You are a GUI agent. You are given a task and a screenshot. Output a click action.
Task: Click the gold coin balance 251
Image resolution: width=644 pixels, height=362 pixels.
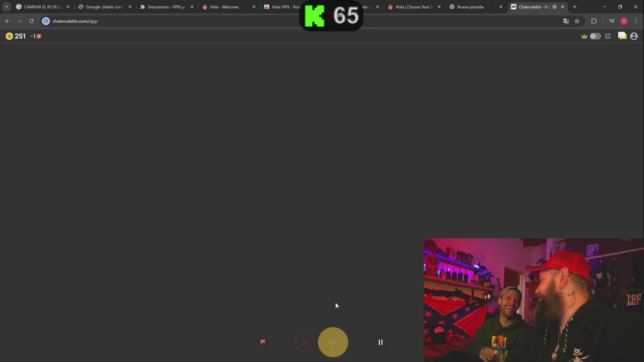click(16, 36)
